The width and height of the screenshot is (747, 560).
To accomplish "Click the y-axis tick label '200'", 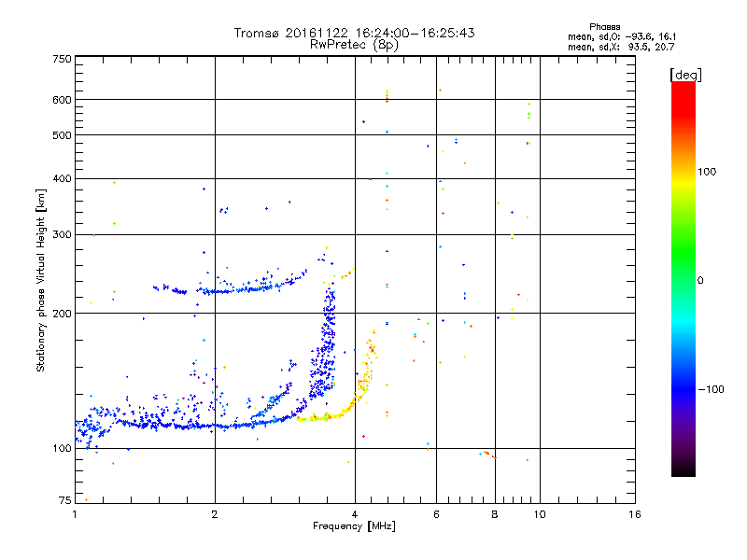I will coord(62,314).
